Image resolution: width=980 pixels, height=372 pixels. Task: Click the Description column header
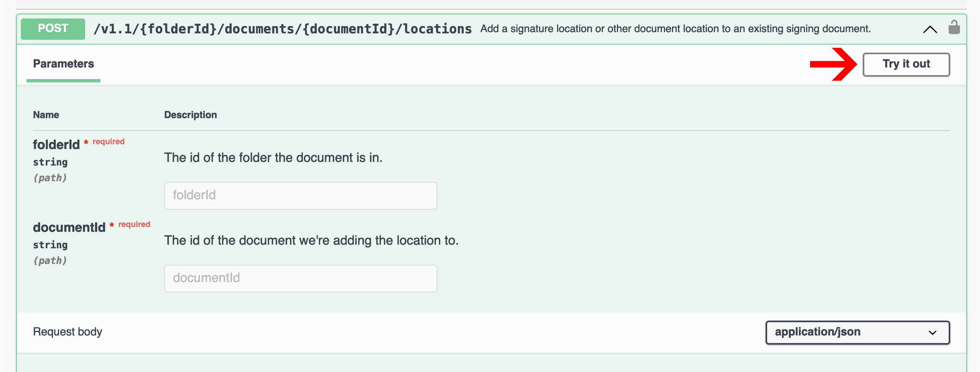(190, 114)
